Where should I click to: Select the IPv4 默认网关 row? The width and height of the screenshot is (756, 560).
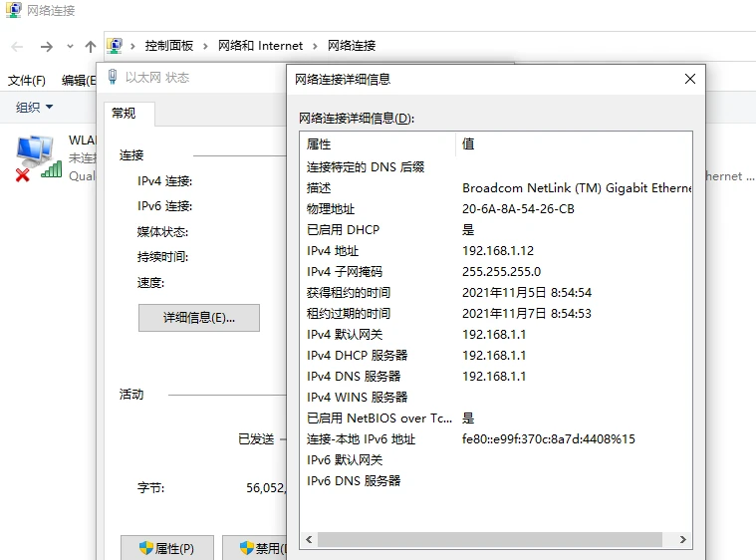click(496, 334)
